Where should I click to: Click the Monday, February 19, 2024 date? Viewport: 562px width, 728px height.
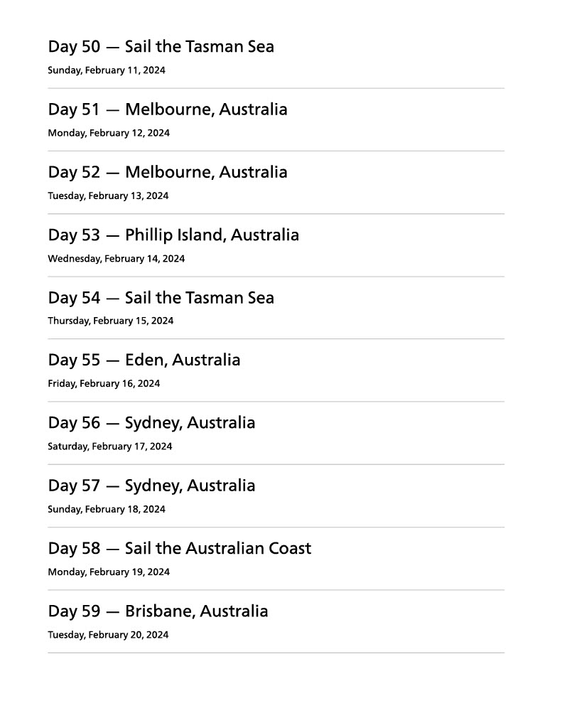[109, 572]
